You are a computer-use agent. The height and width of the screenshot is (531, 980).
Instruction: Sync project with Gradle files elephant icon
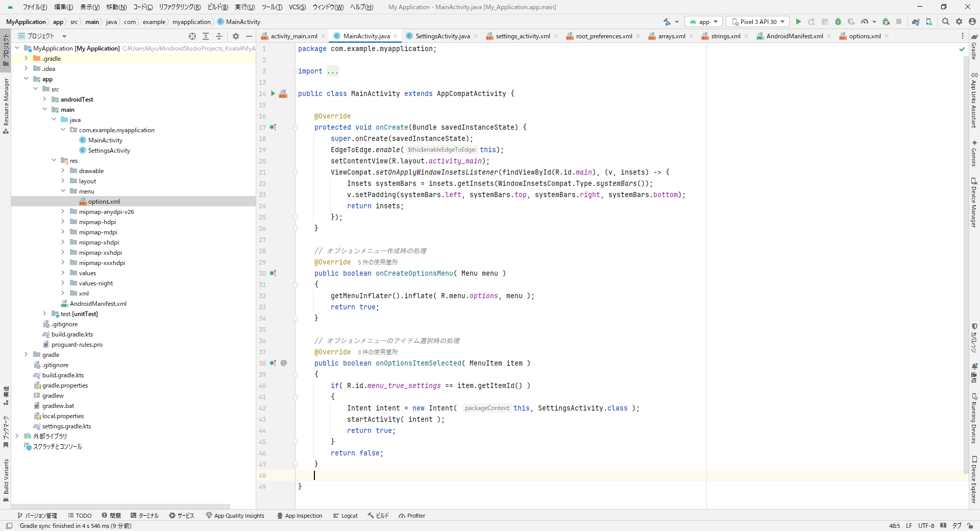coord(916,21)
